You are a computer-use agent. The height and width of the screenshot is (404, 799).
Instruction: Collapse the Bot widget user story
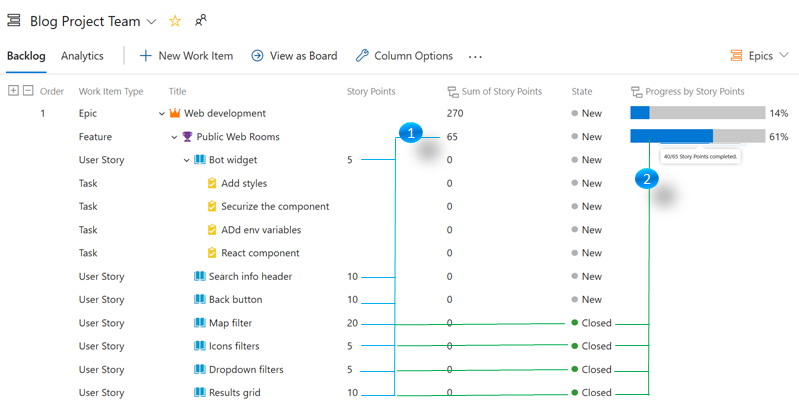click(187, 160)
